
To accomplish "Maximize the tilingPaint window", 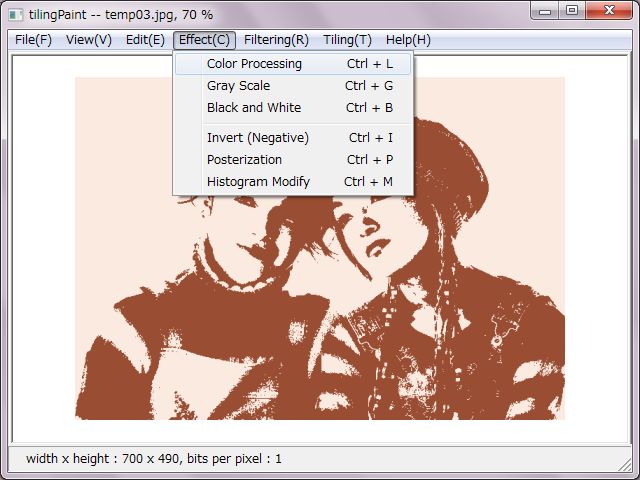I will [x=572, y=11].
